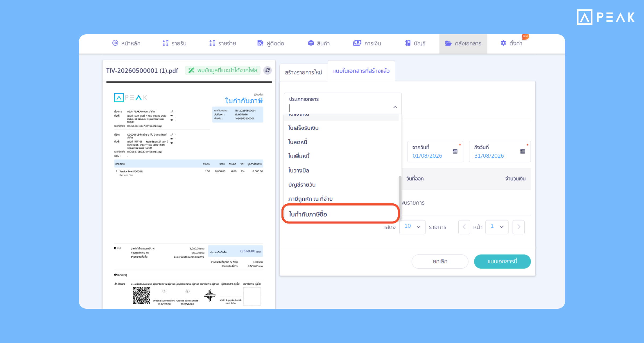This screenshot has height=343, width=644.
Task: Click the ยกเลิก cancel button
Action: point(440,261)
